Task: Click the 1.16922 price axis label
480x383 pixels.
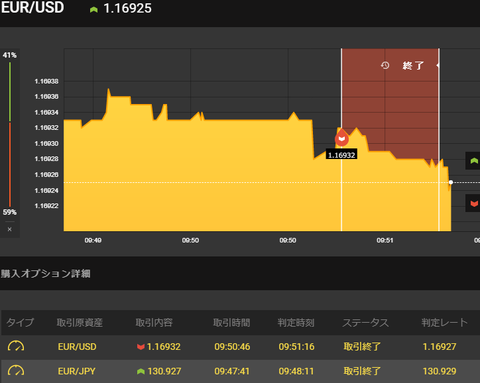Action: [47, 206]
